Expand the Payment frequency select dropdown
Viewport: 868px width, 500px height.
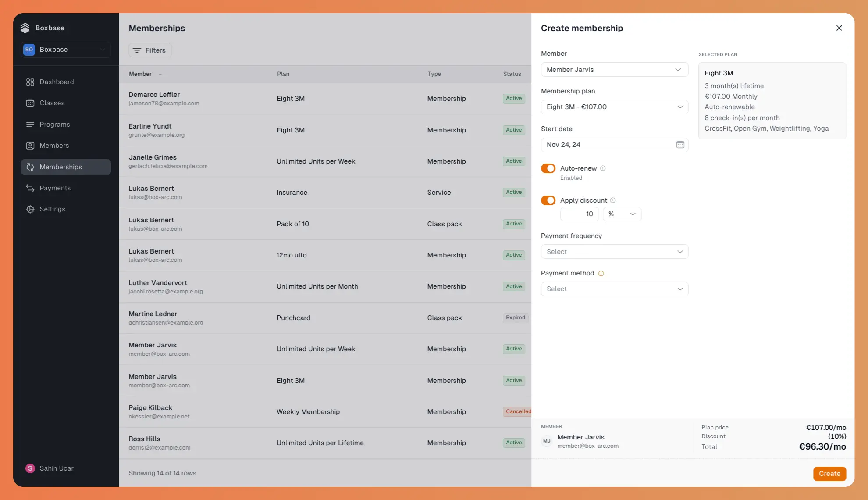point(614,252)
